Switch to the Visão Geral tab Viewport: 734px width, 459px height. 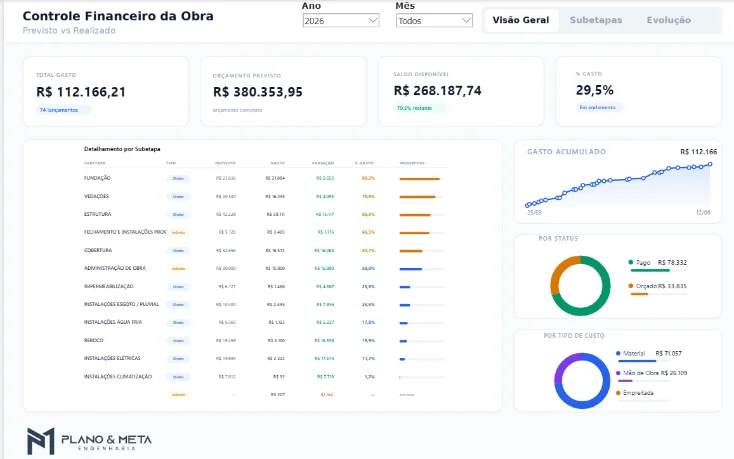[x=521, y=20]
